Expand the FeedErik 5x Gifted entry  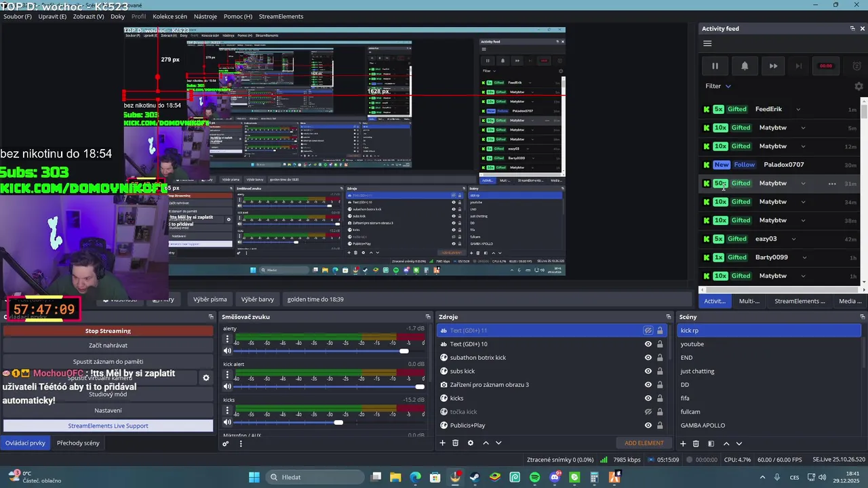click(798, 109)
